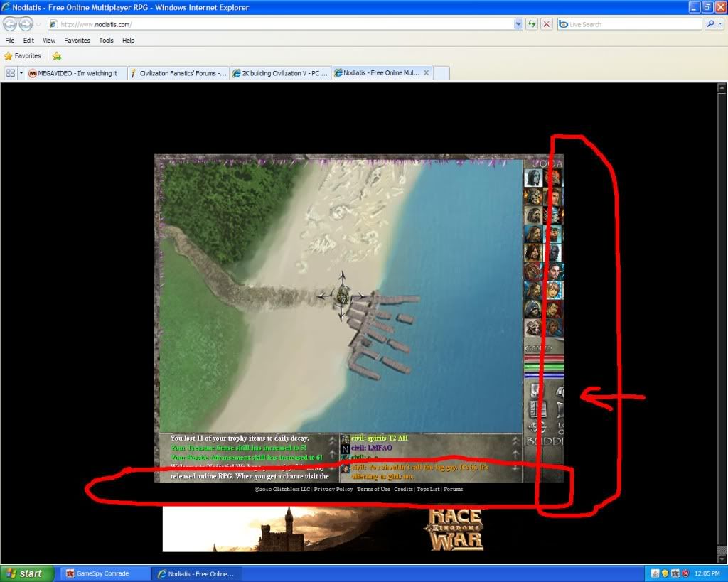Image resolution: width=728 pixels, height=582 pixels.
Task: Open the Quick Tabs grid view
Action: coord(10,73)
